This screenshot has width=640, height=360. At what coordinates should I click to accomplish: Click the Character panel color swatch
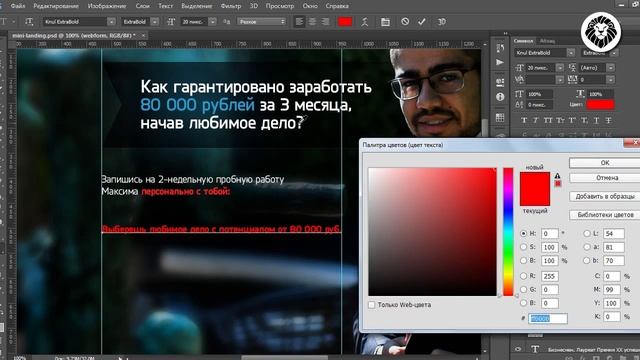pyautogui.click(x=600, y=105)
